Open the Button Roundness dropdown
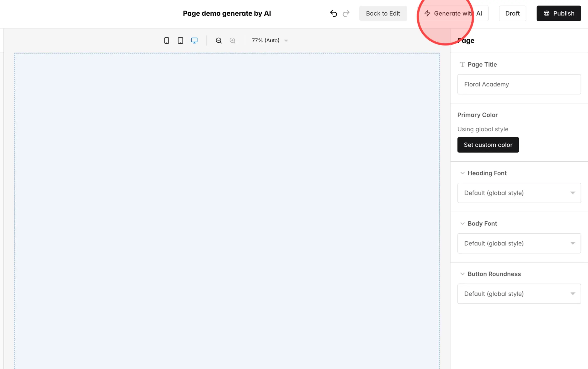 pos(519,294)
